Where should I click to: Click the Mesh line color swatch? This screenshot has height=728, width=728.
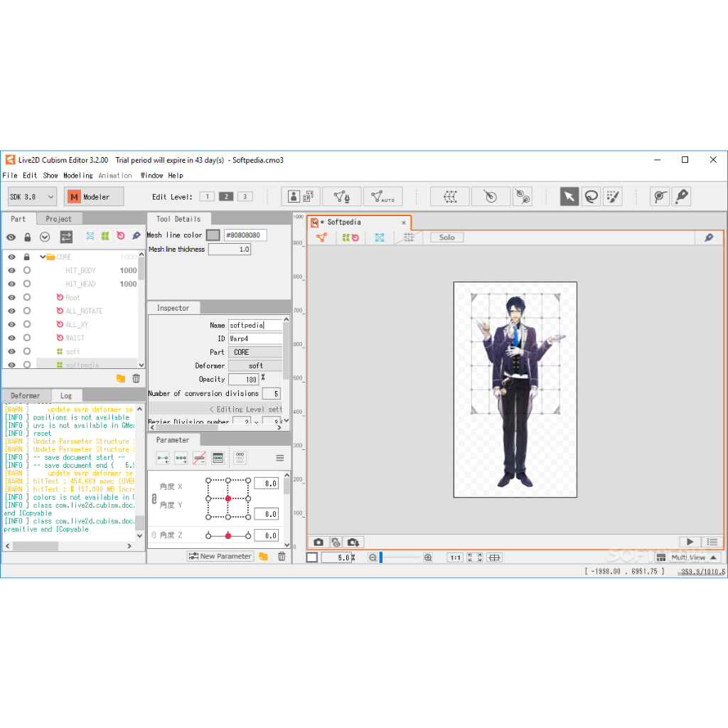coord(213,235)
